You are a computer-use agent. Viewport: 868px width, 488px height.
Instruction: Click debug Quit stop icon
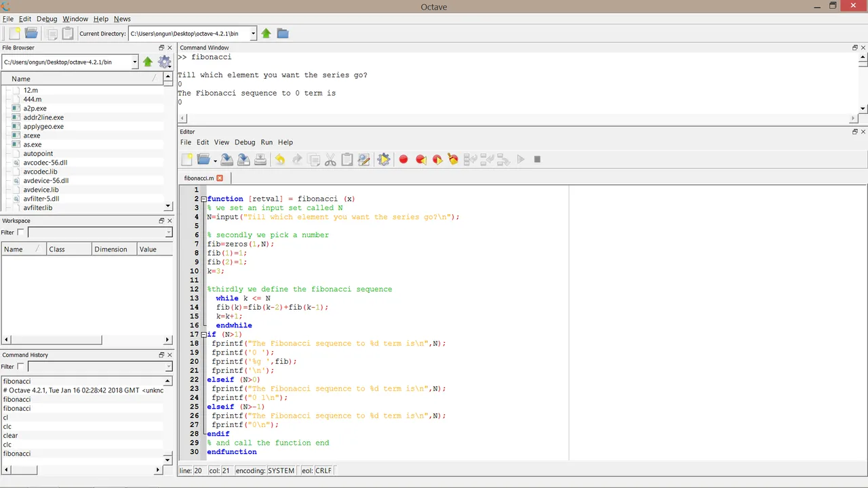tap(537, 159)
